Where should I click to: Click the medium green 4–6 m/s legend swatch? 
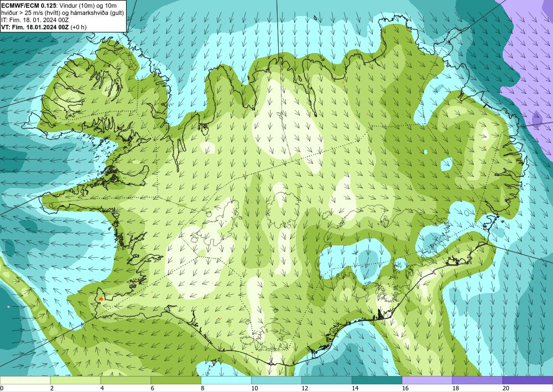[126, 380]
